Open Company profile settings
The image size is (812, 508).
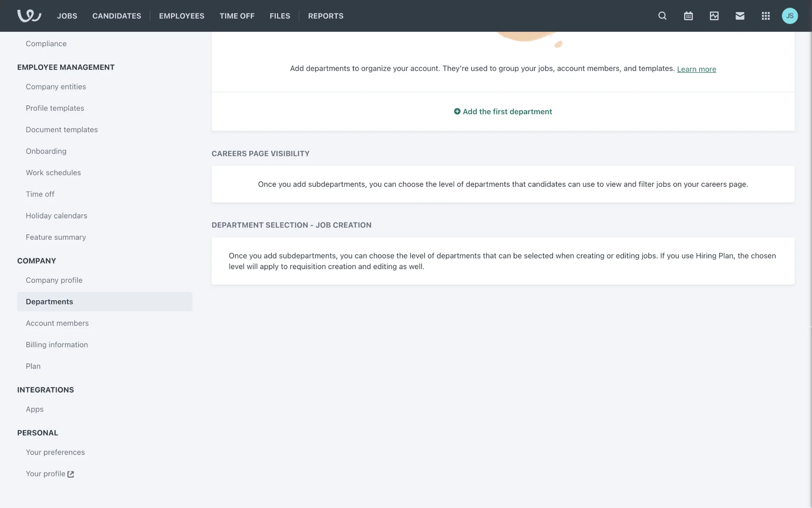coord(54,280)
